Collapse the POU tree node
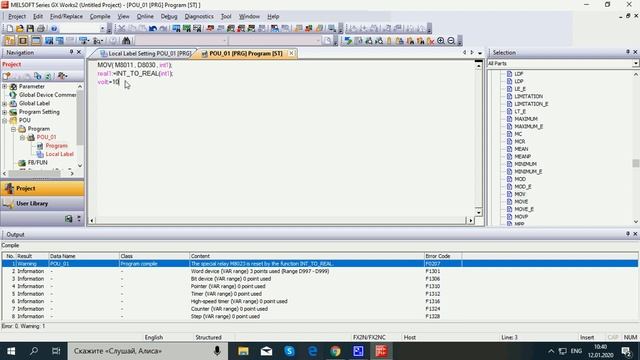Viewport: 640px width, 360px height. [x=5, y=120]
